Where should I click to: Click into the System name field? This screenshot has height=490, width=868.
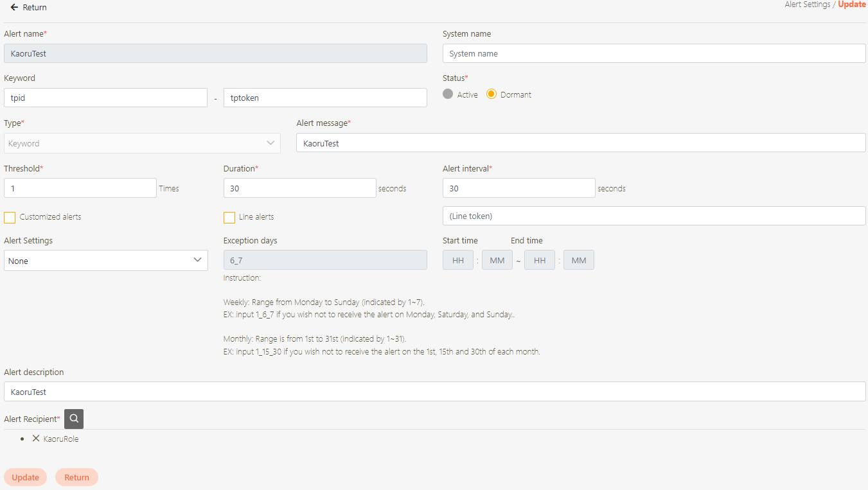(x=654, y=53)
